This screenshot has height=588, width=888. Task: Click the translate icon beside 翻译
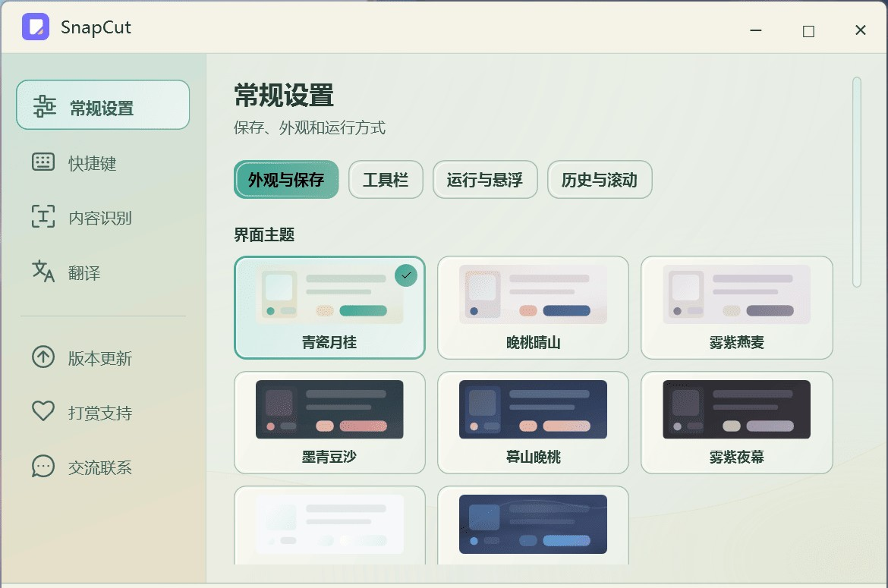43,271
